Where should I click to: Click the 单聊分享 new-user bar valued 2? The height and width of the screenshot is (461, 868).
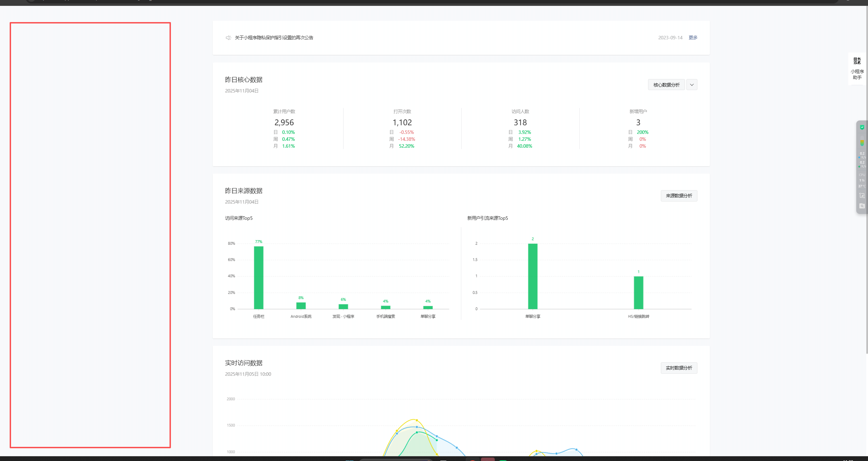[x=532, y=276]
